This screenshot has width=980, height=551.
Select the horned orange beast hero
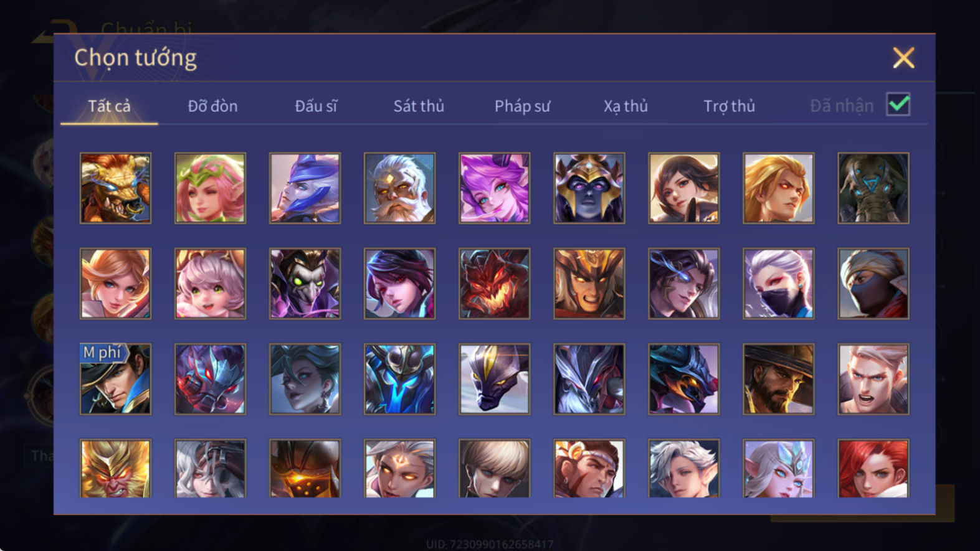[115, 188]
